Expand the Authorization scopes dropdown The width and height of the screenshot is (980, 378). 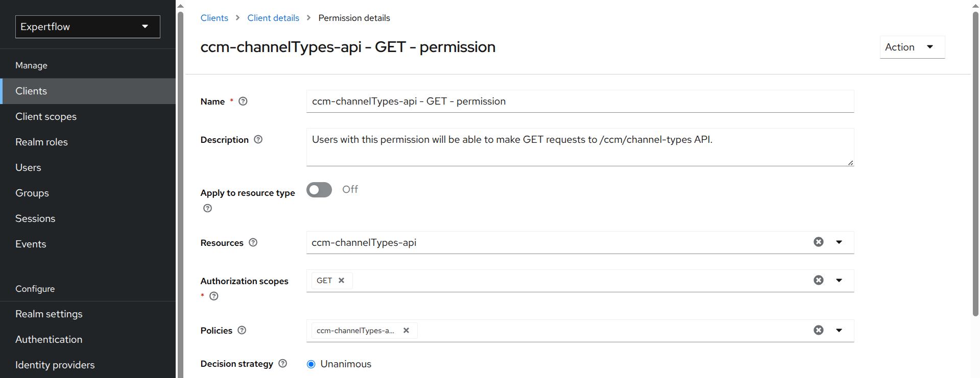tap(839, 280)
